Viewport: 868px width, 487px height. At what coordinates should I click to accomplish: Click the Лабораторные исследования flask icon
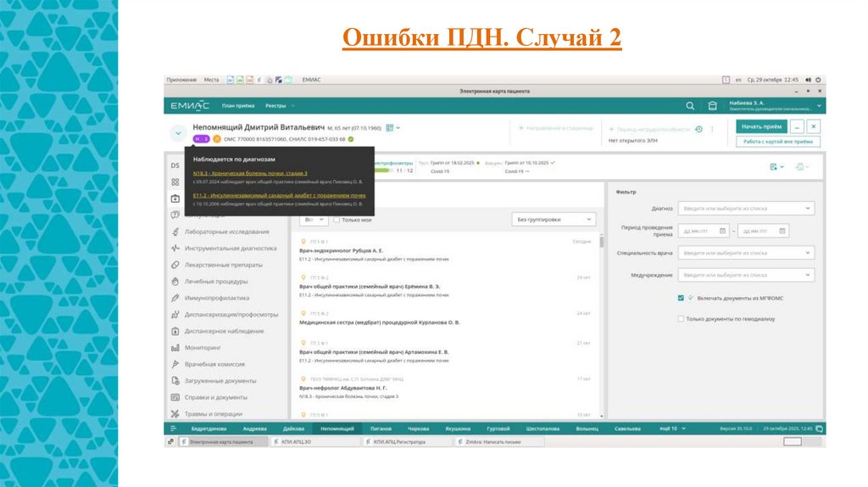click(x=175, y=232)
